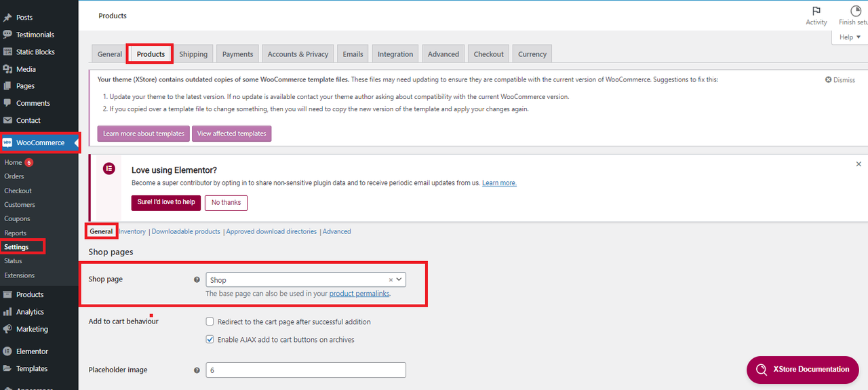The height and width of the screenshot is (390, 868).
Task: Click the Elementor icon in sidebar
Action: pyautogui.click(x=7, y=351)
